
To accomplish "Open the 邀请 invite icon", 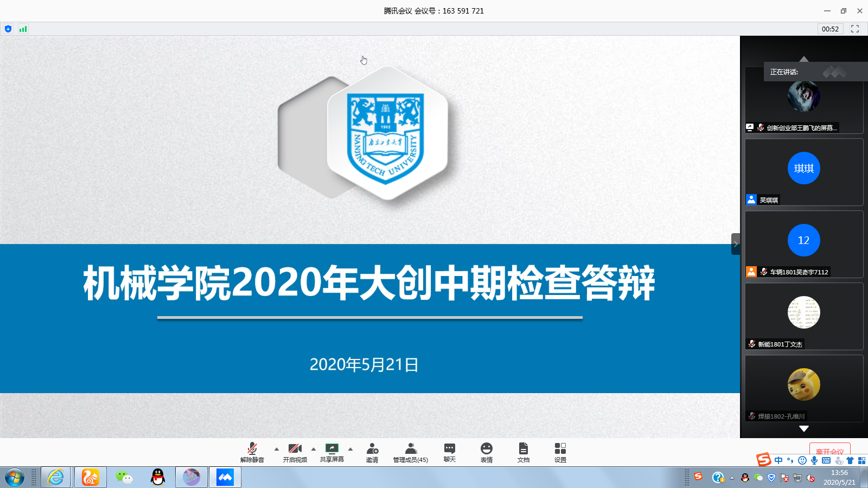I will coord(372,452).
